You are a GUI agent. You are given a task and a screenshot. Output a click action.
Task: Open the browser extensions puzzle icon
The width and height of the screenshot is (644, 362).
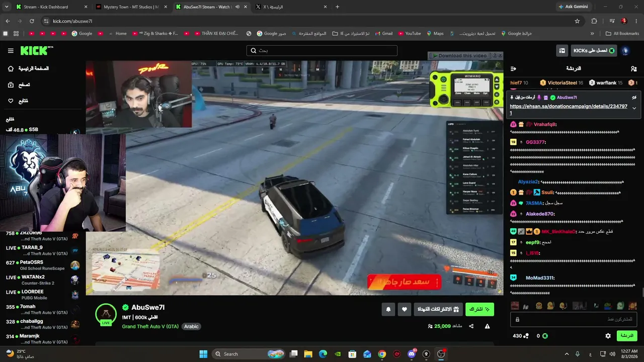pos(594,21)
